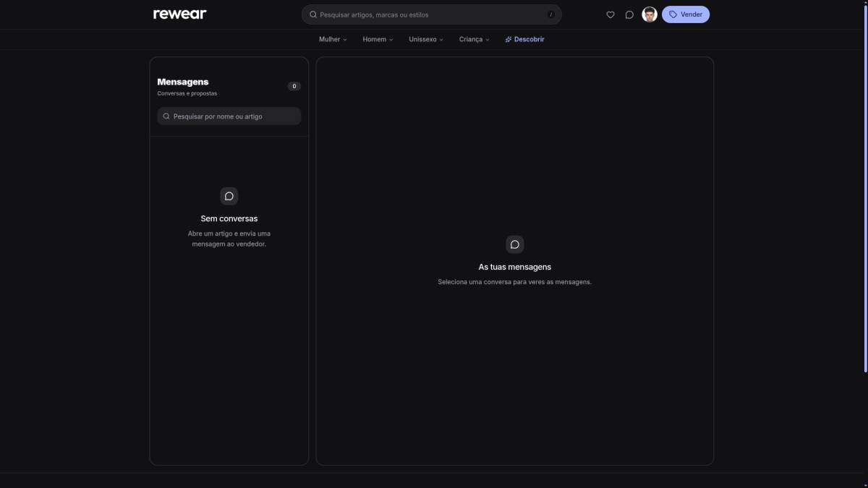Click the magnifier icon in conversation search
The image size is (868, 488).
tap(166, 116)
